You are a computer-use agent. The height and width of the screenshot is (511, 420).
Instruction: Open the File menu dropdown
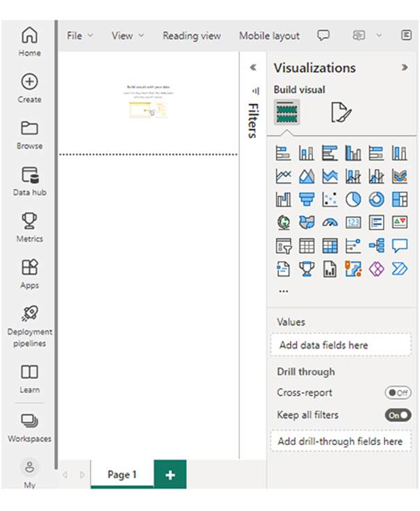pos(79,35)
